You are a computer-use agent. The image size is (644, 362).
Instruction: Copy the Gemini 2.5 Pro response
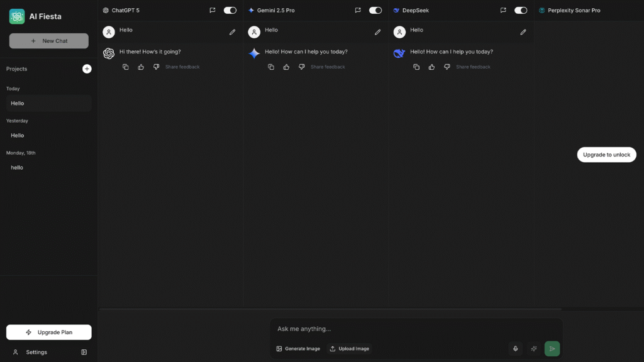[271, 67]
